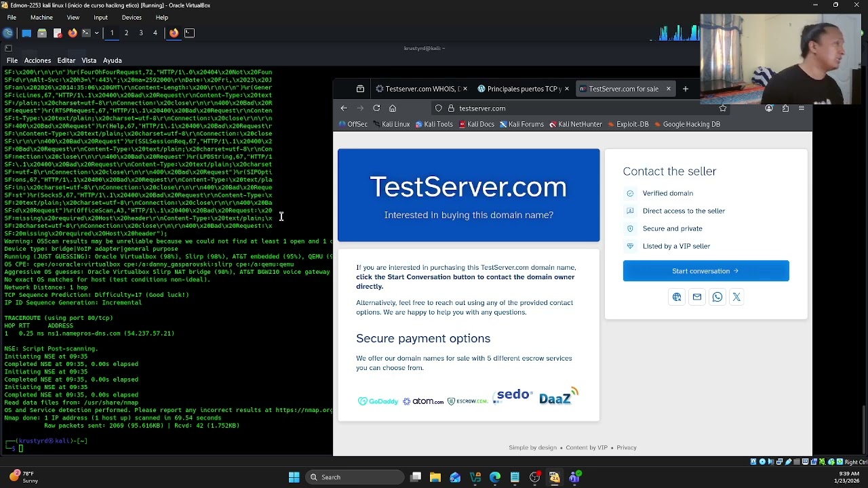Open the Firefox extensions icon
The height and width of the screenshot is (488, 868).
[785, 108]
